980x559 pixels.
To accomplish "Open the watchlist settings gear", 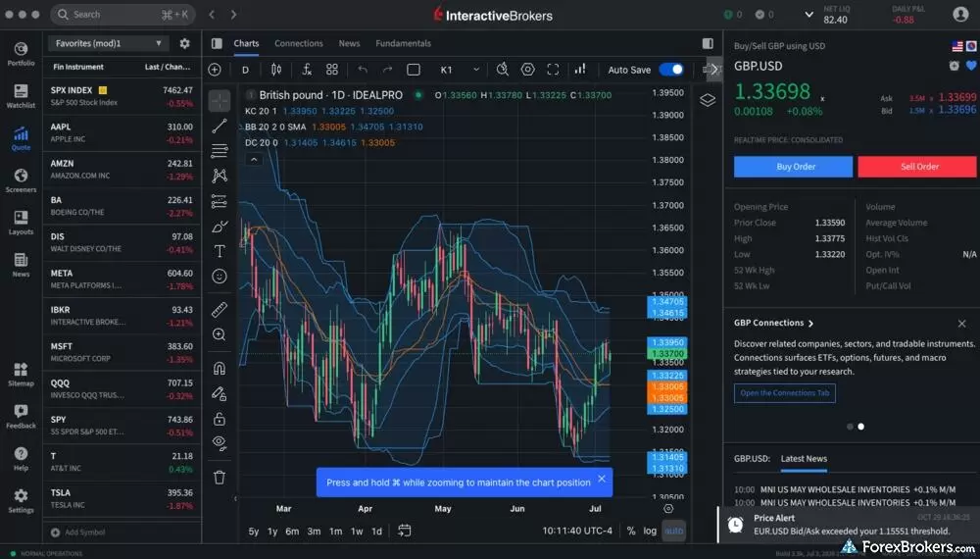I will pyautogui.click(x=184, y=44).
